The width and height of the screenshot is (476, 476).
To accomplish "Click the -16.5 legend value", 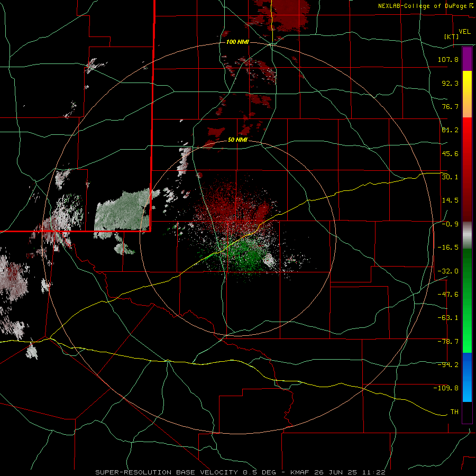I will [x=448, y=248].
